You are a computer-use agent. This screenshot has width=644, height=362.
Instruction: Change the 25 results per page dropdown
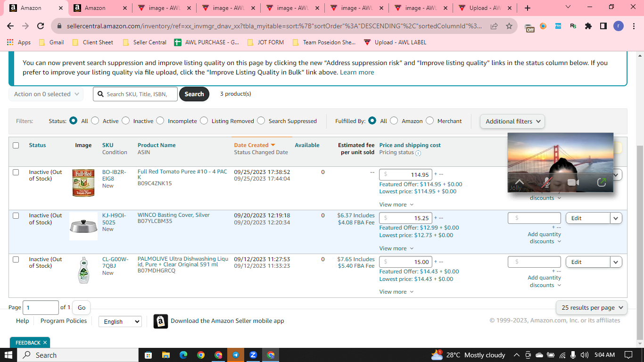(x=592, y=307)
